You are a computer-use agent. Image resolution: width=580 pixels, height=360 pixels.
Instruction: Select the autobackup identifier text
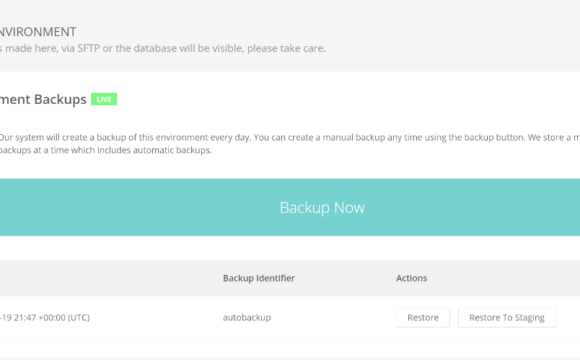coord(247,317)
